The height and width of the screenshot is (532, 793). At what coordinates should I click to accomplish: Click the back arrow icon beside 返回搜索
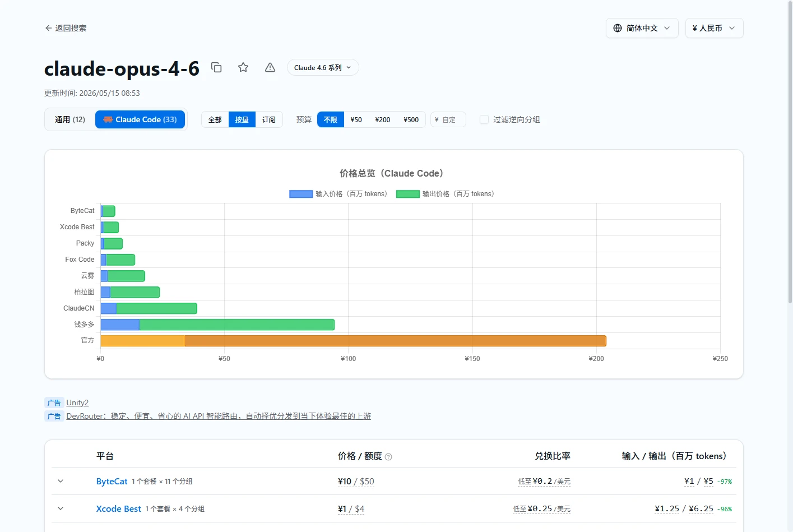point(48,28)
